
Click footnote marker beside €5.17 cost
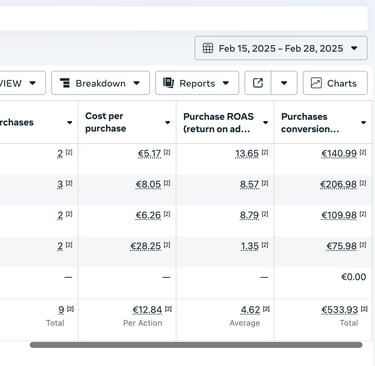167,152
